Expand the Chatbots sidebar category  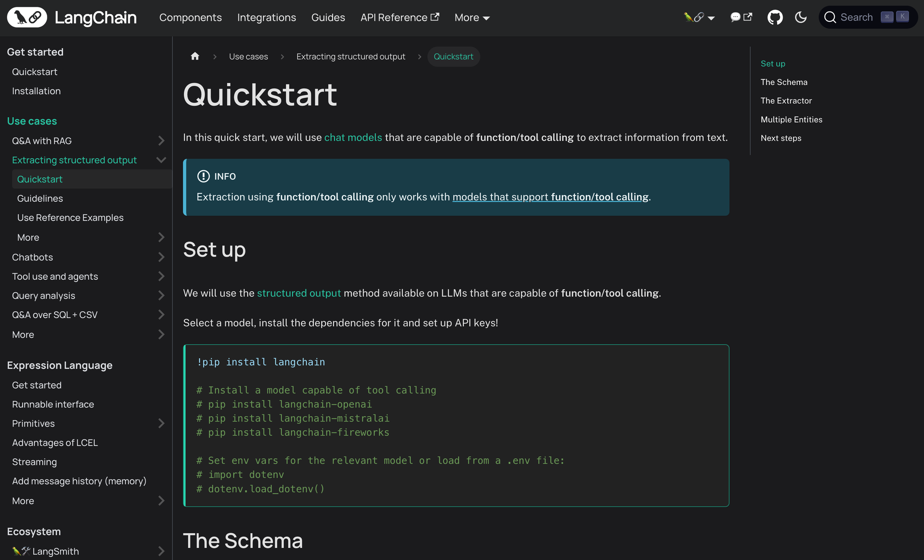click(x=161, y=257)
